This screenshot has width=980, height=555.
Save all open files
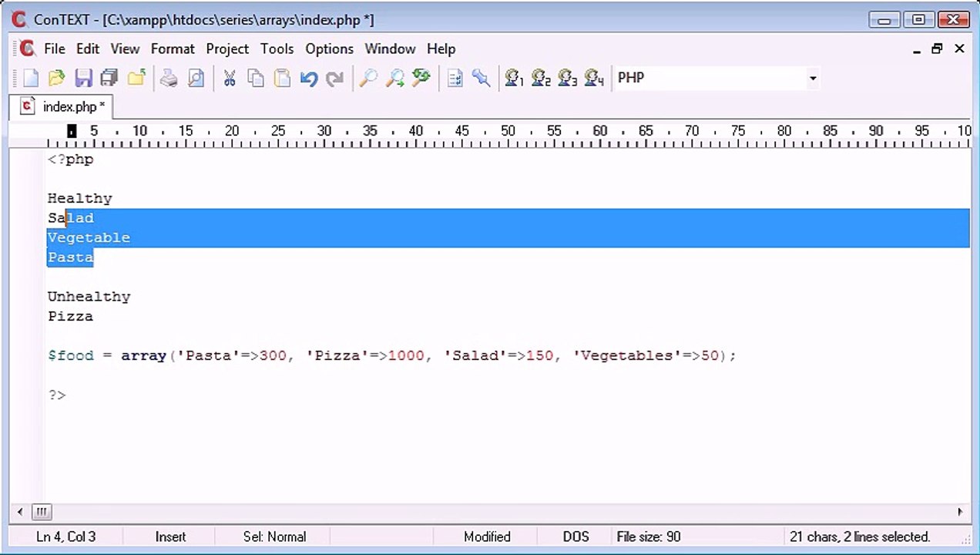109,78
